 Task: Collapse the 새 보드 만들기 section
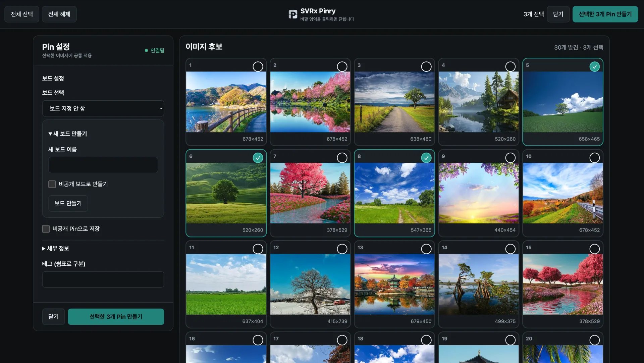point(68,134)
